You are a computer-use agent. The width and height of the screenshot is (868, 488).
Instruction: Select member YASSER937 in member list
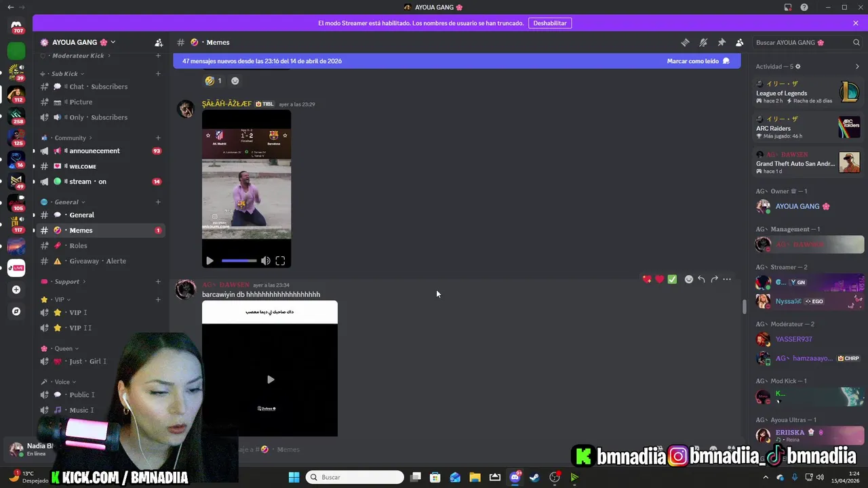pos(808,339)
